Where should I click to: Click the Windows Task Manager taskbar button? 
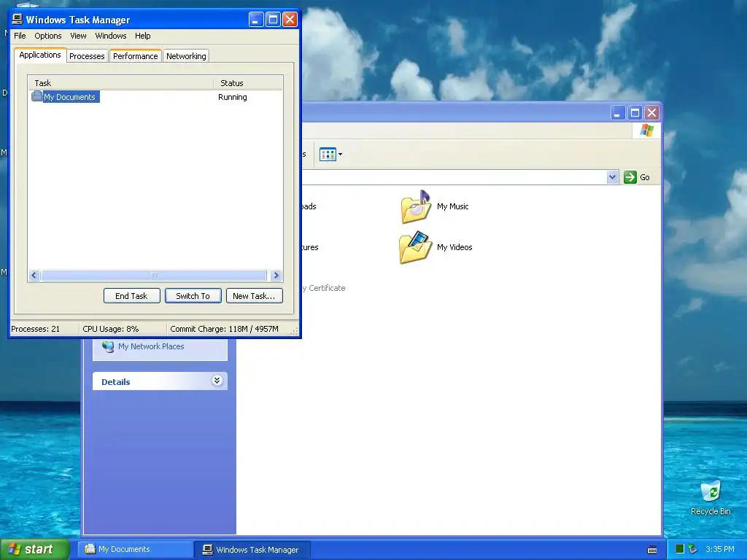(x=253, y=550)
